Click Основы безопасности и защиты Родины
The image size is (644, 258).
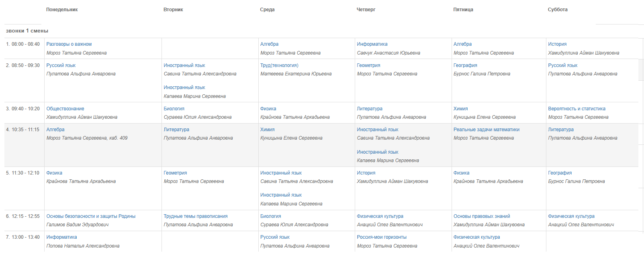pyautogui.click(x=91, y=216)
